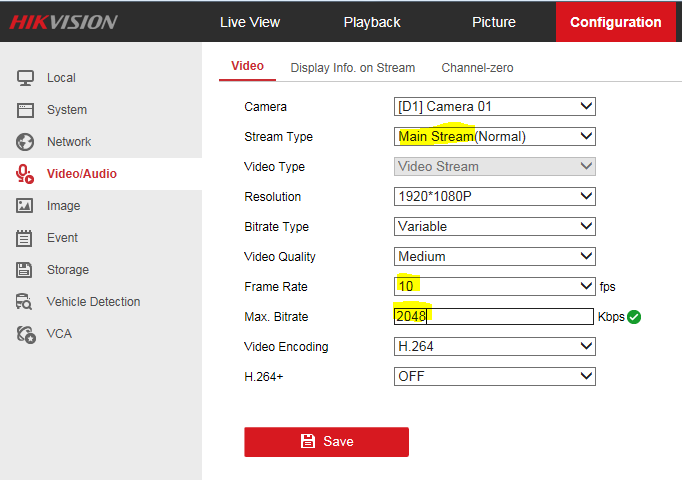Open the Display Info. on Stream tab
682x480 pixels.
pos(352,68)
